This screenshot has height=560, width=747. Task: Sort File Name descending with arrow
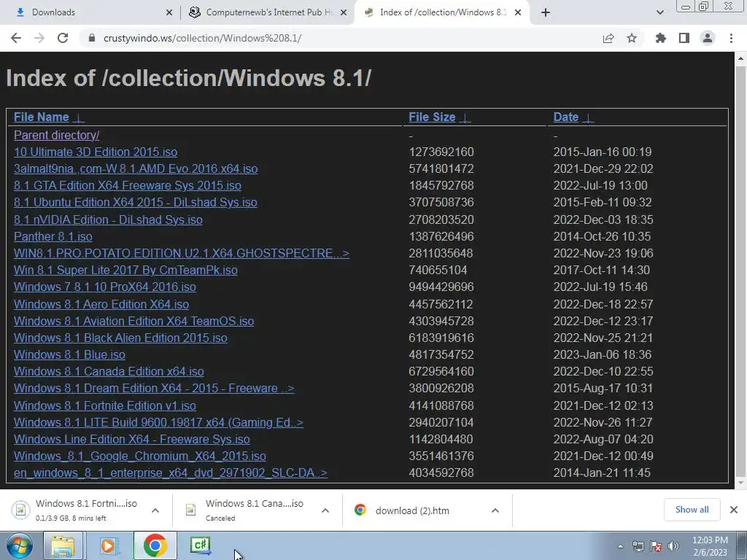pos(79,118)
